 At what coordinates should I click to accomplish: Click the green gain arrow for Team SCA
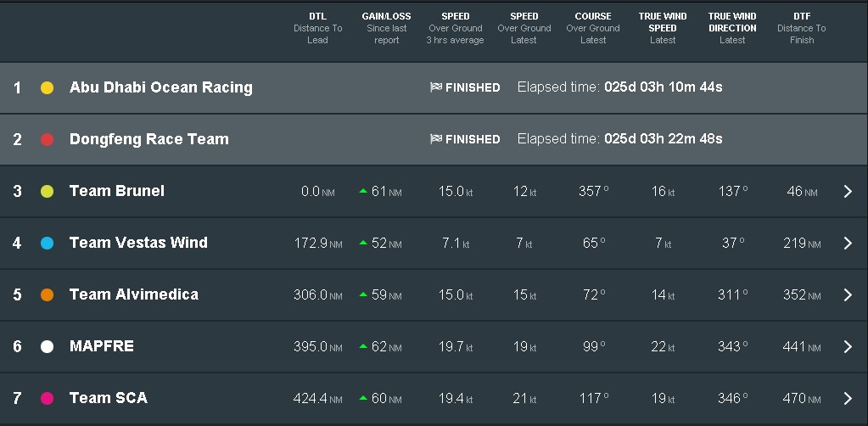pos(363,398)
